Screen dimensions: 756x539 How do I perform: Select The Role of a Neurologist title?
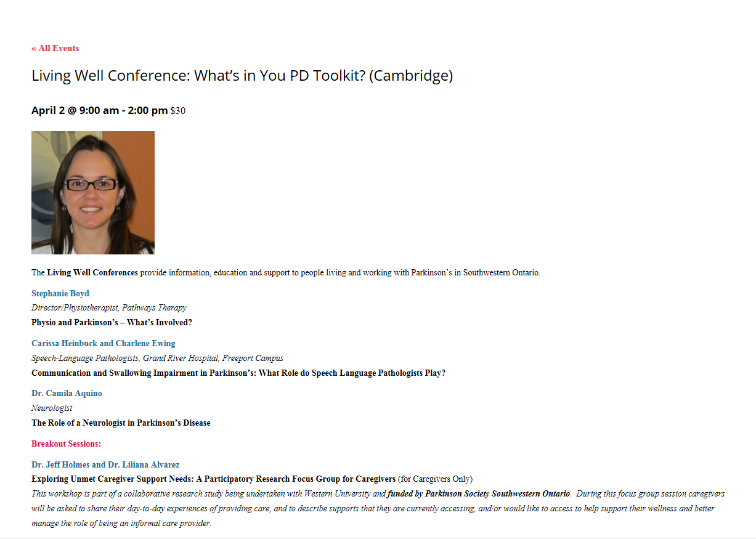click(121, 423)
